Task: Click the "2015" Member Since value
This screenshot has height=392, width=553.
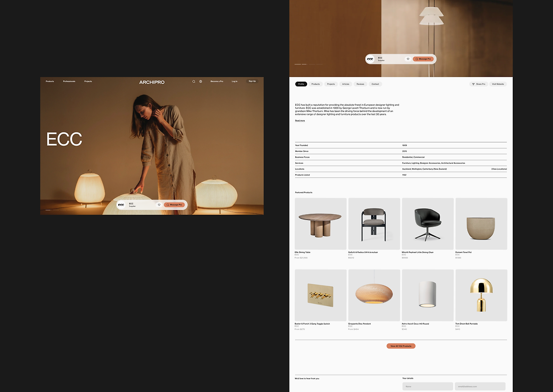Action: click(404, 151)
